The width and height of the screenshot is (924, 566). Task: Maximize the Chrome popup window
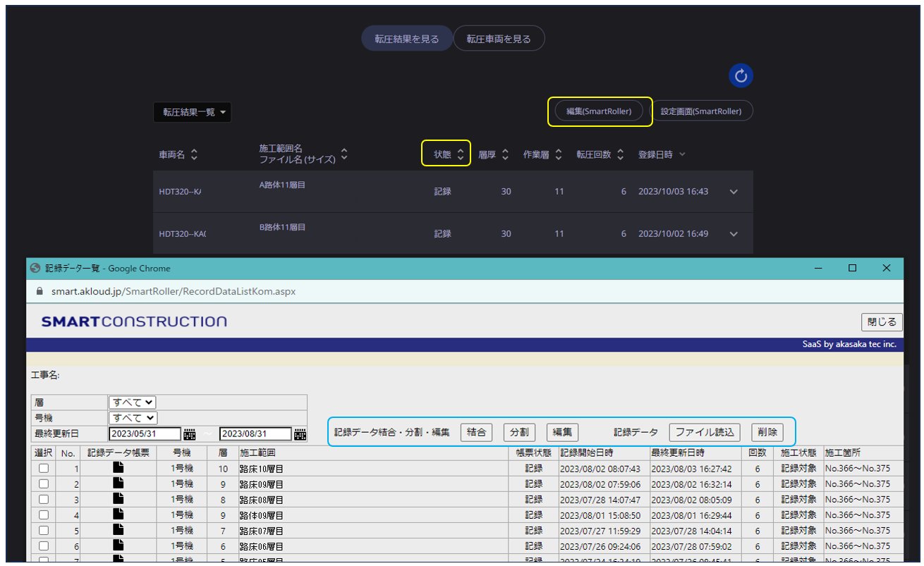(852, 269)
